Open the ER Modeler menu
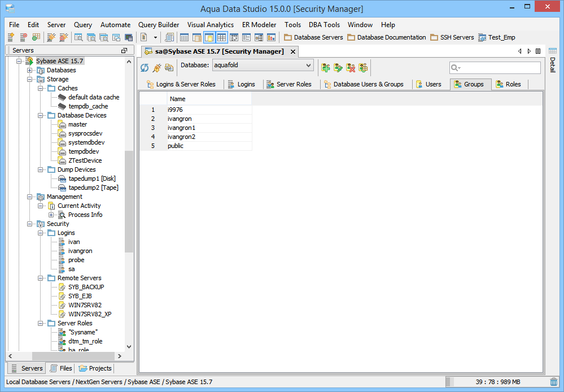564x392 pixels. (x=259, y=25)
